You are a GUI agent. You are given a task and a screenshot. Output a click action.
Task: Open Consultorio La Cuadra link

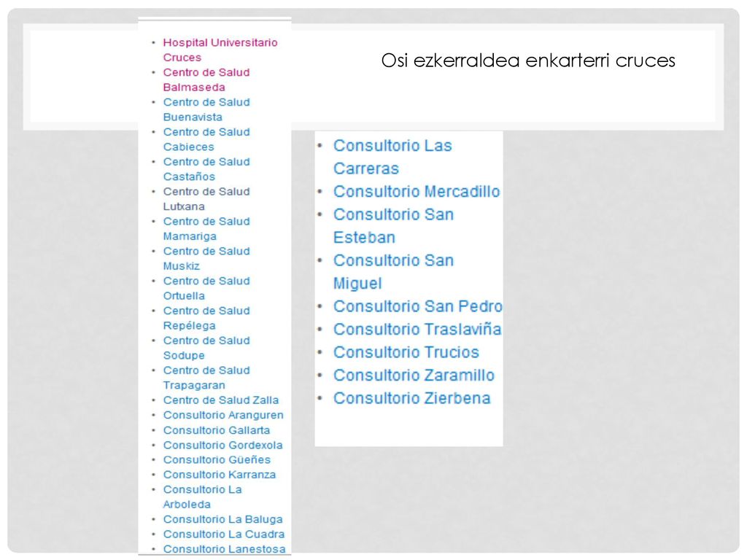pos(224,534)
